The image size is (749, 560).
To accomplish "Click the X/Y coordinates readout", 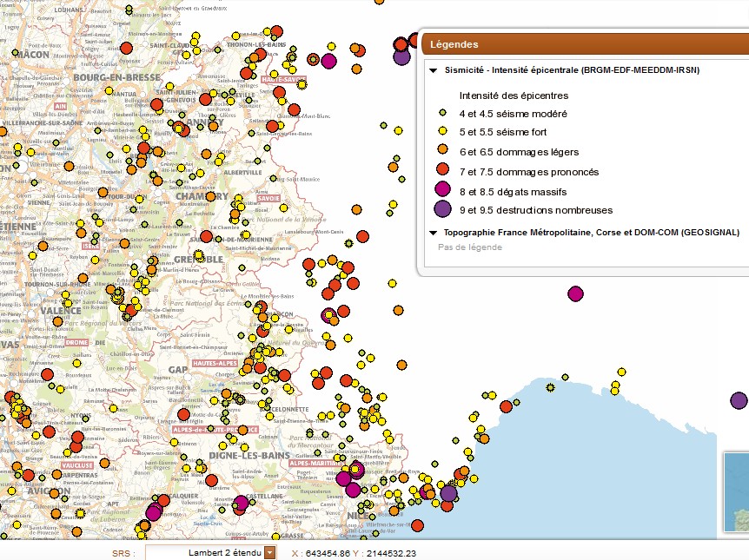I will pos(354,553).
